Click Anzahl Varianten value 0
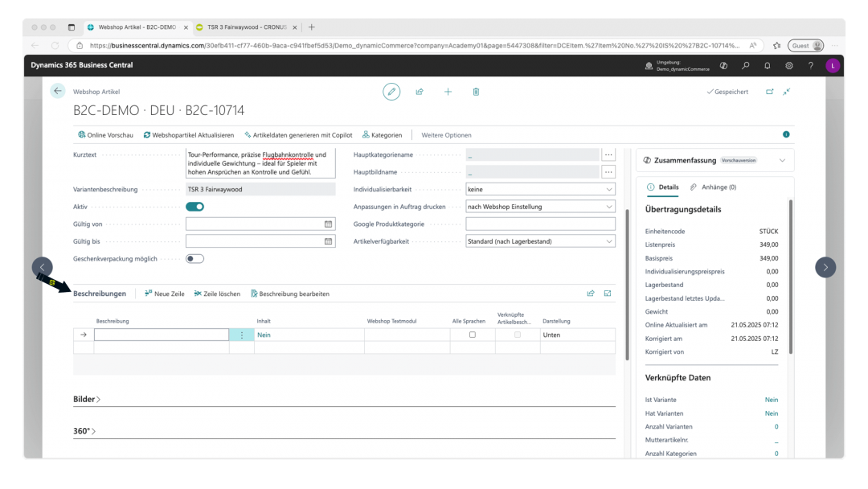The image size is (868, 489). pyautogui.click(x=776, y=427)
